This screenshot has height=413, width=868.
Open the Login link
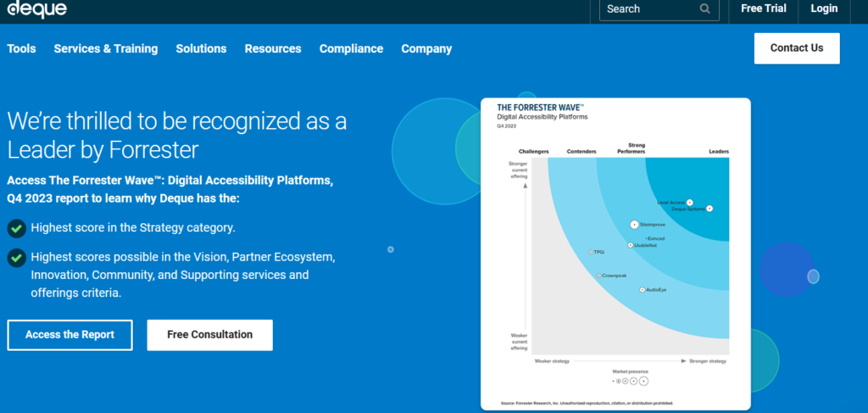[824, 8]
